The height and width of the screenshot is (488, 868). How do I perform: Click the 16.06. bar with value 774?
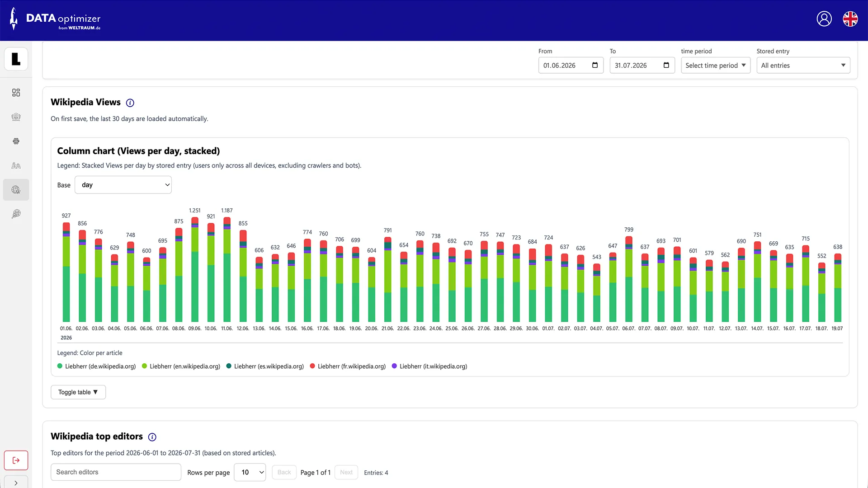pos(307,280)
